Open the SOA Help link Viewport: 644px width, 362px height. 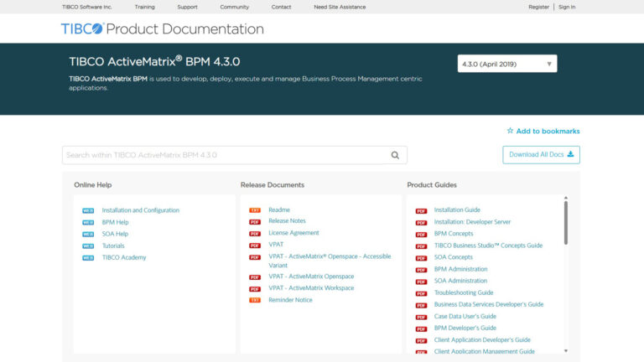click(115, 234)
